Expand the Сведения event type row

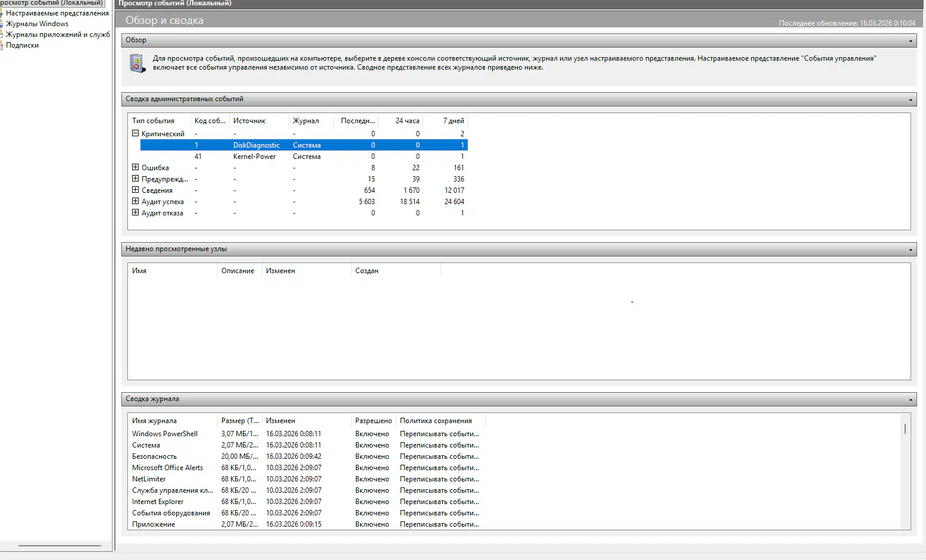click(135, 190)
